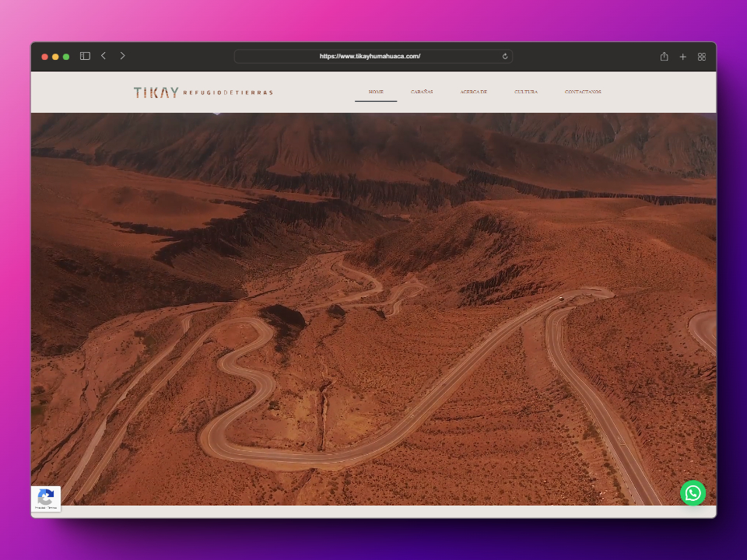This screenshot has height=560, width=747.
Task: Select the Home menu item
Action: point(376,92)
